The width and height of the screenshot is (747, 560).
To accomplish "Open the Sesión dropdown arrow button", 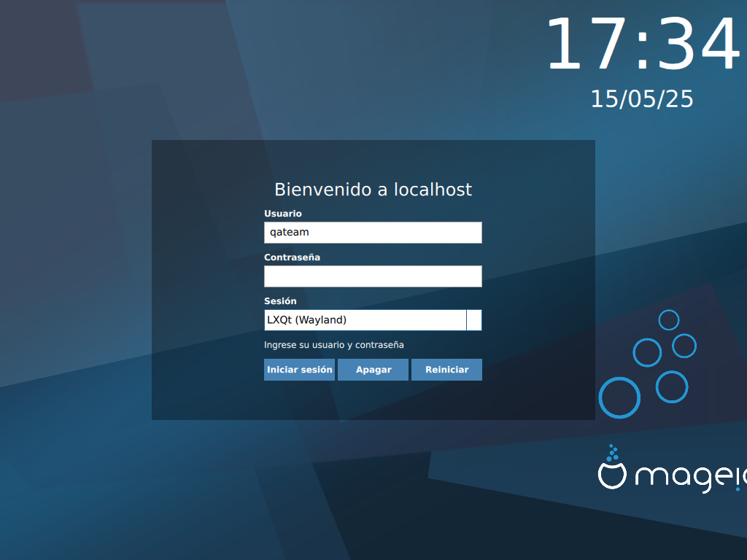I will click(474, 320).
